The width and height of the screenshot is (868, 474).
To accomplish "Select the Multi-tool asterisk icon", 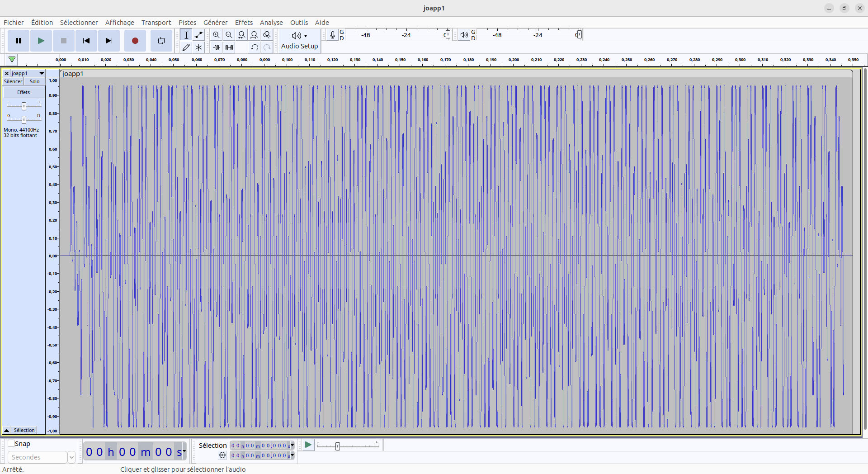I will [198, 47].
